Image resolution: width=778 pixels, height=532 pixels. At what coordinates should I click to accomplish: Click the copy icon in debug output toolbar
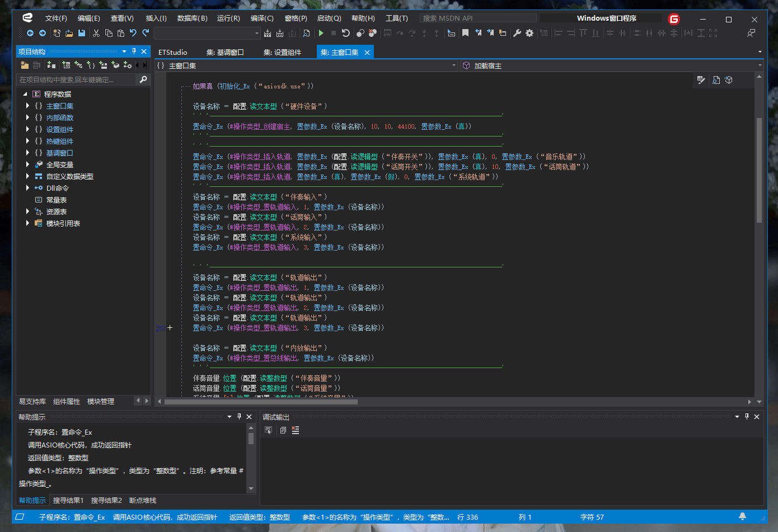pyautogui.click(x=283, y=430)
